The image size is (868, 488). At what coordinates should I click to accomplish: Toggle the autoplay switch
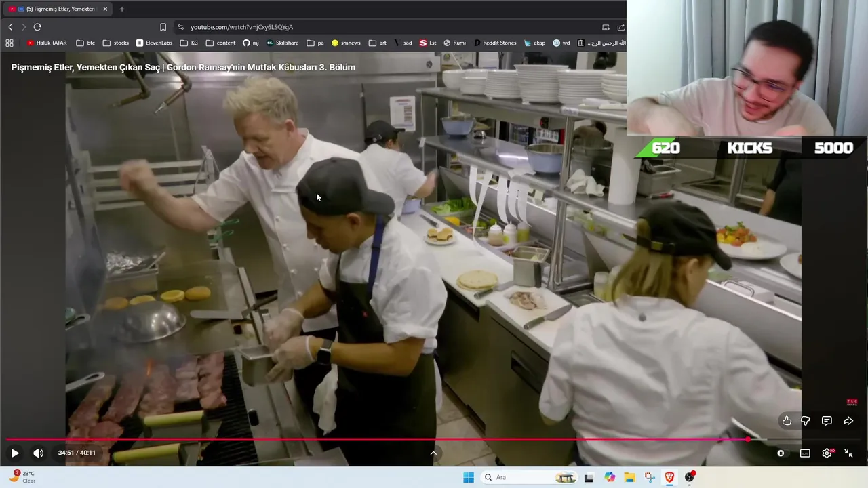pyautogui.click(x=781, y=453)
